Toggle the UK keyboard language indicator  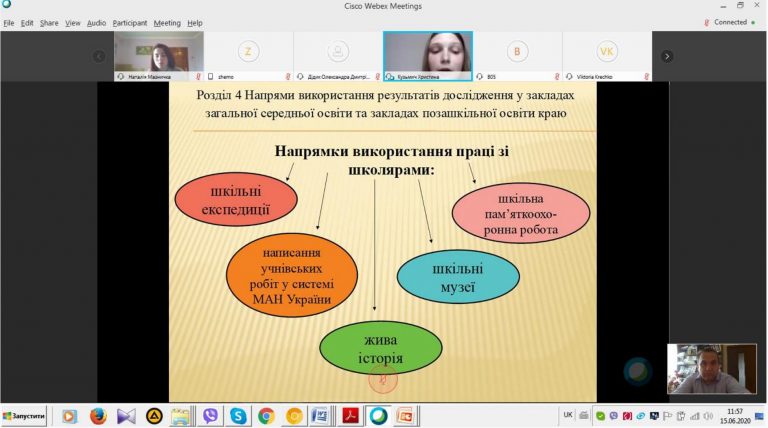tap(568, 415)
